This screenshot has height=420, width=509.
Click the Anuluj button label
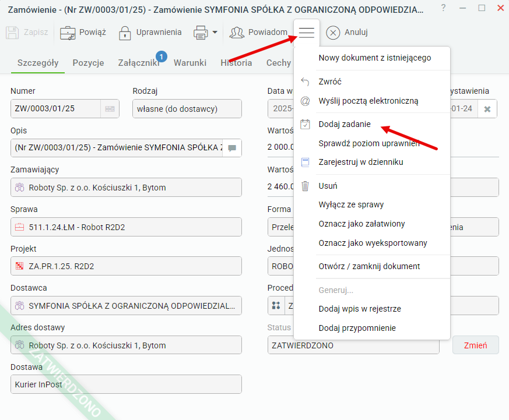(356, 32)
